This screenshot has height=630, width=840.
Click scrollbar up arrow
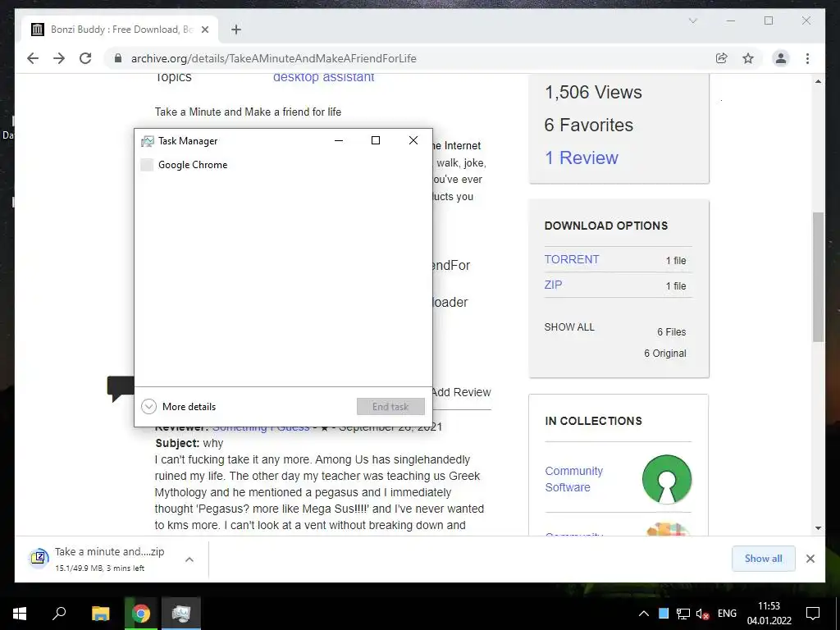pyautogui.click(x=818, y=81)
